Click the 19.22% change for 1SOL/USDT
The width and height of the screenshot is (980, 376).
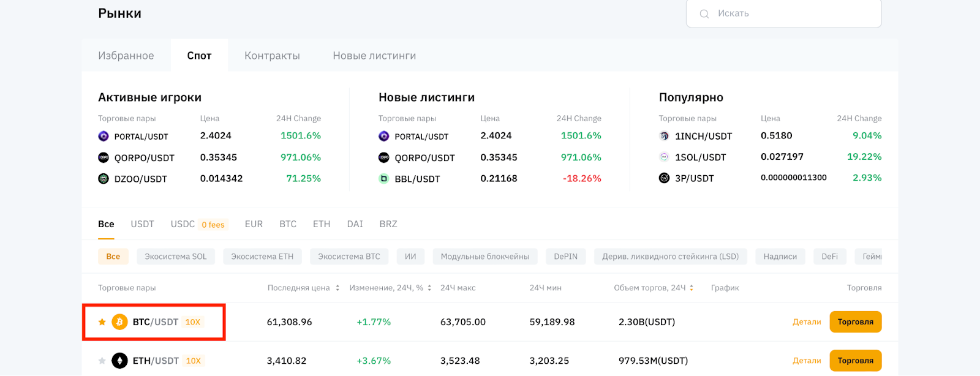pos(864,157)
